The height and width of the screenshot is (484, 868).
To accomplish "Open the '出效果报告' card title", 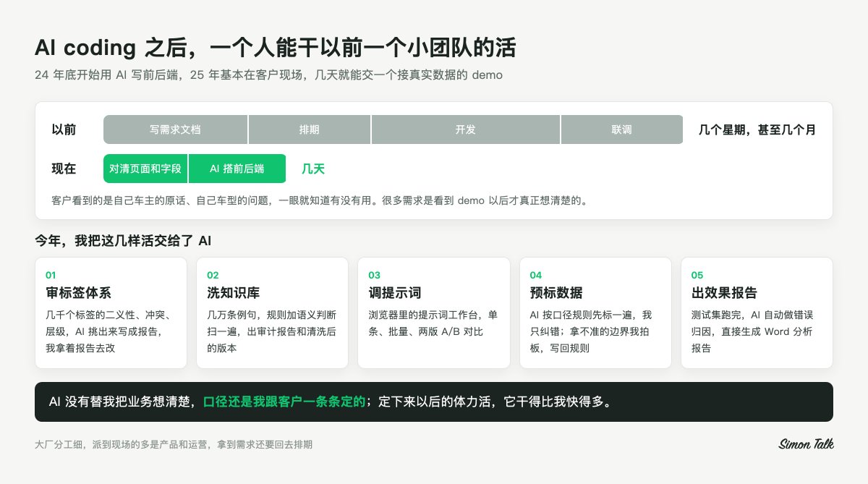I will pyautogui.click(x=724, y=293).
